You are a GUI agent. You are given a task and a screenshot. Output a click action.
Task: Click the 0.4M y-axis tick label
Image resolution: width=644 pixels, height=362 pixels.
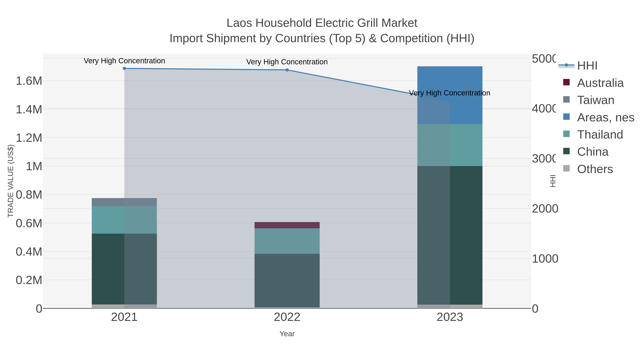pyautogui.click(x=29, y=252)
